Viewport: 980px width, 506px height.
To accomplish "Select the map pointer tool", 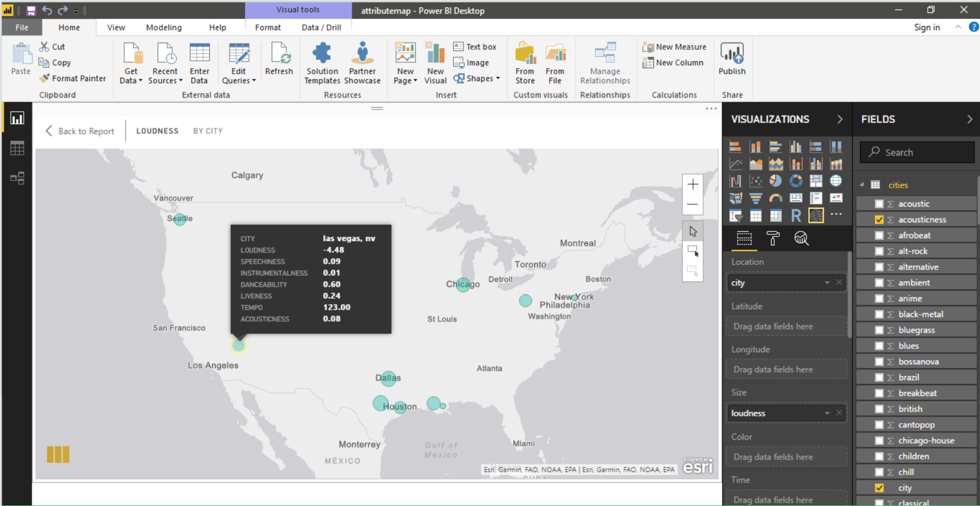I will click(692, 231).
